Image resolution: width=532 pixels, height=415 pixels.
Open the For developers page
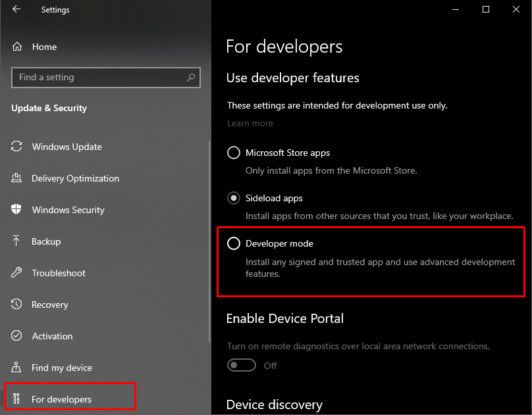pyautogui.click(x=61, y=399)
